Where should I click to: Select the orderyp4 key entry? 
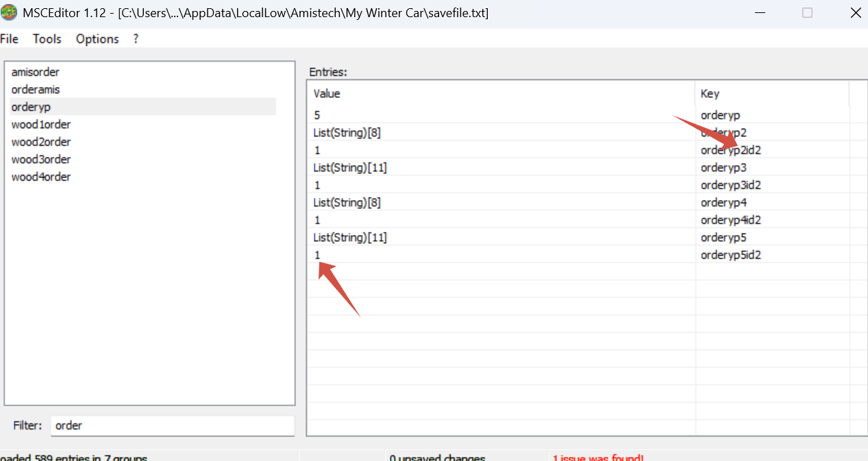click(x=723, y=203)
